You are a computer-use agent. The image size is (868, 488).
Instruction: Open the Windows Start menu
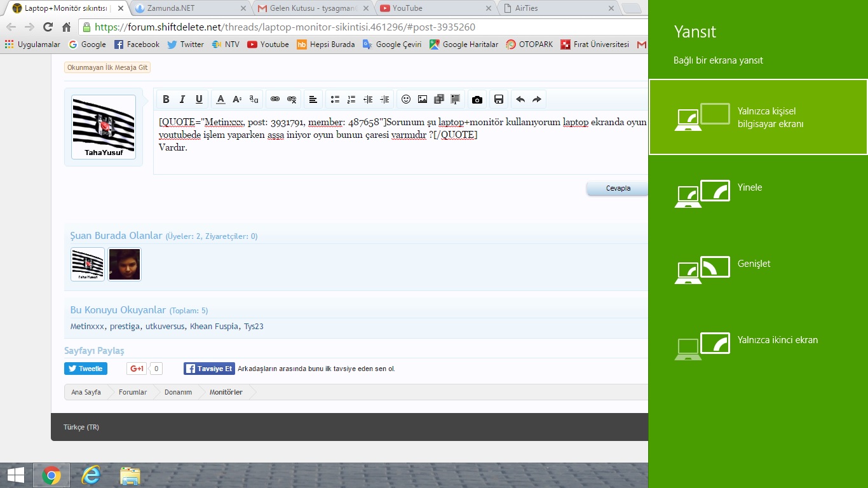coord(16,475)
